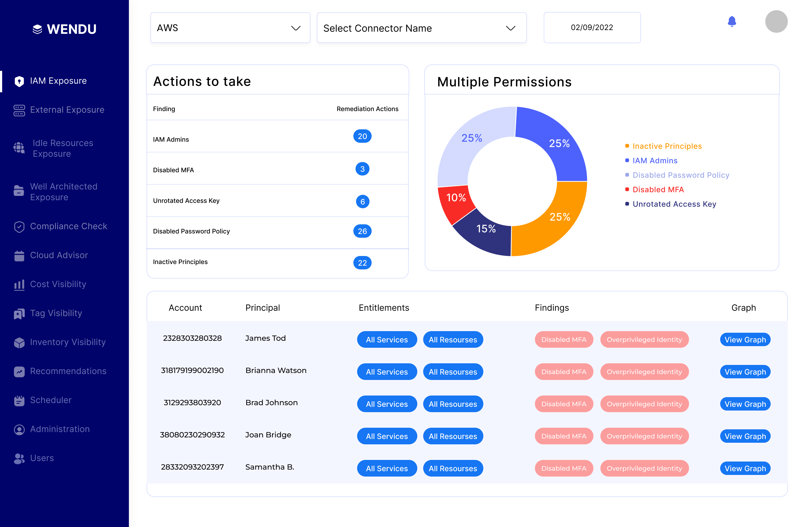
Task: Click All Services for Brianna Watson
Action: coord(387,372)
